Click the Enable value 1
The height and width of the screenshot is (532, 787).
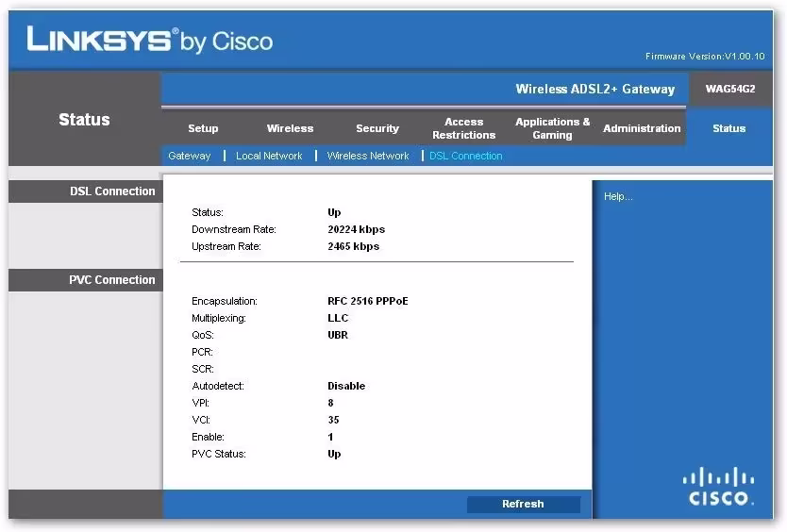(x=331, y=437)
